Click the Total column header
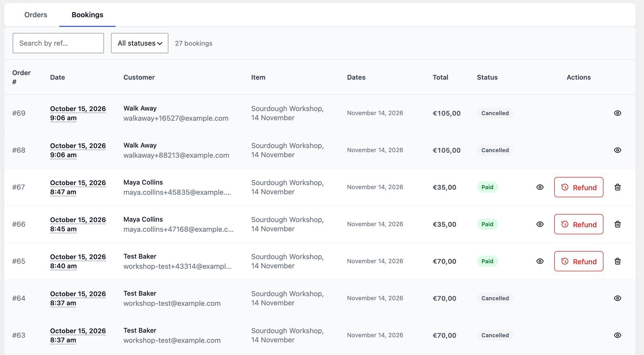 pos(440,77)
